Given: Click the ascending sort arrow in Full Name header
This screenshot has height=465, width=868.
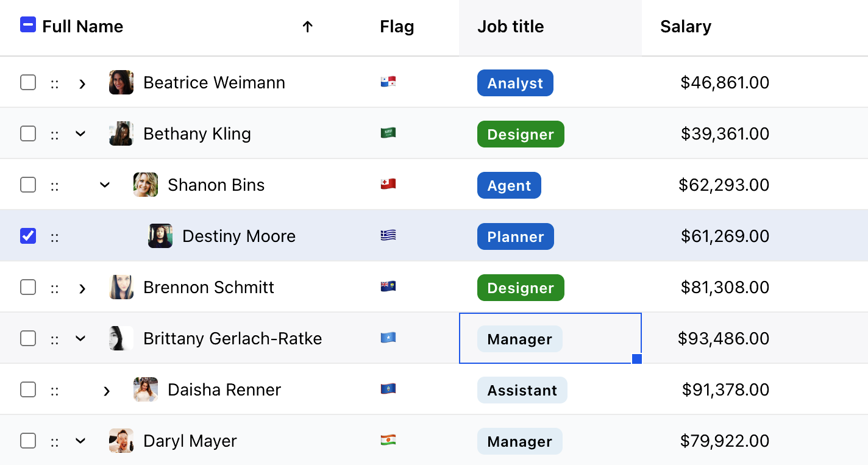Looking at the screenshot, I should pyautogui.click(x=308, y=27).
